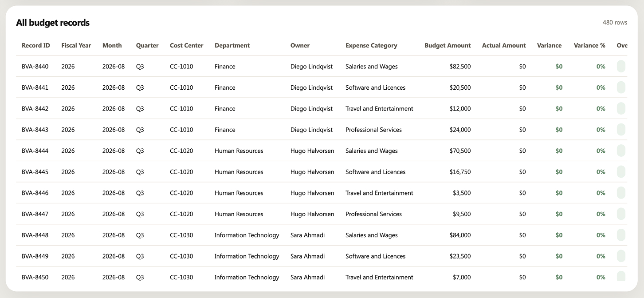Click the 480 rows count label

pyautogui.click(x=615, y=22)
